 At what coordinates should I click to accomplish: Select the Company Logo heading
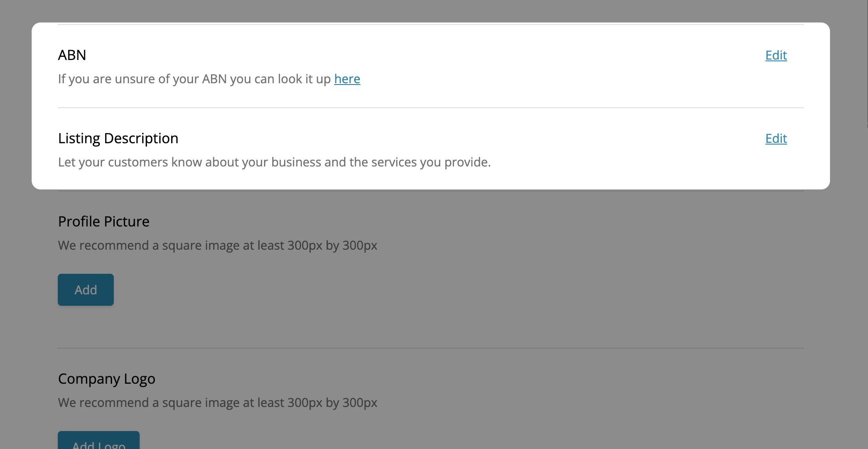click(106, 379)
